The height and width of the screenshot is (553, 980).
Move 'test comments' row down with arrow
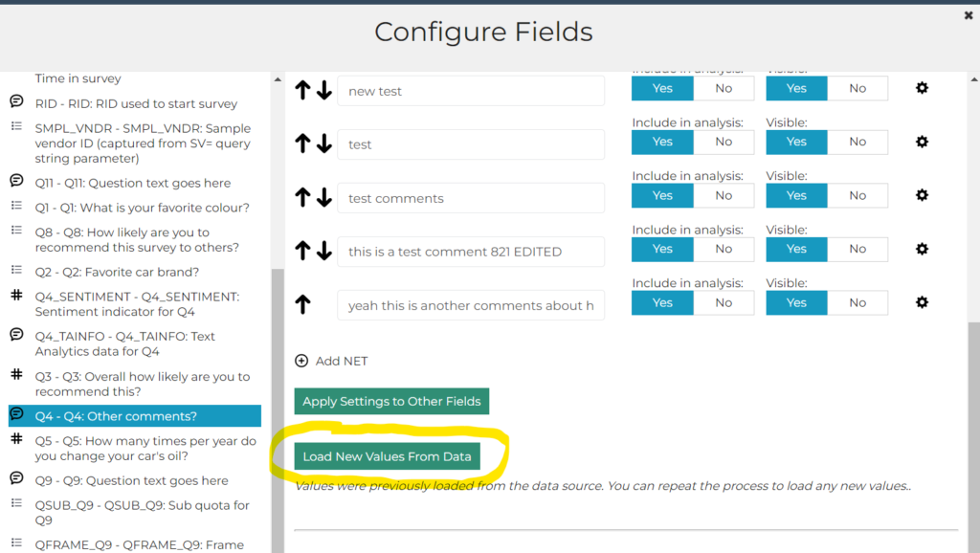point(324,198)
